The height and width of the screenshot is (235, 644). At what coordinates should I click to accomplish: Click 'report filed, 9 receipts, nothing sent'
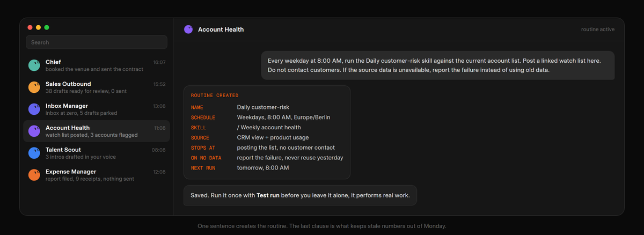tap(90, 179)
